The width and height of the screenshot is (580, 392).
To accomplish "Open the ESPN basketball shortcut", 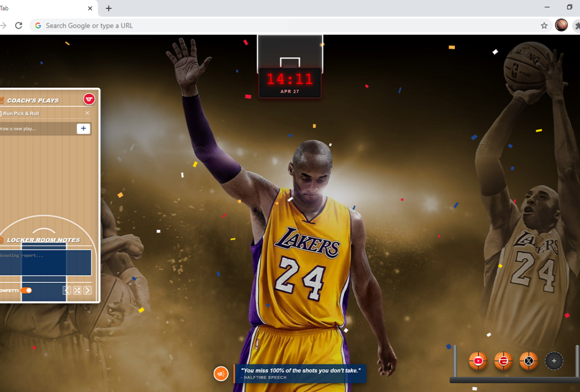I will (x=503, y=361).
